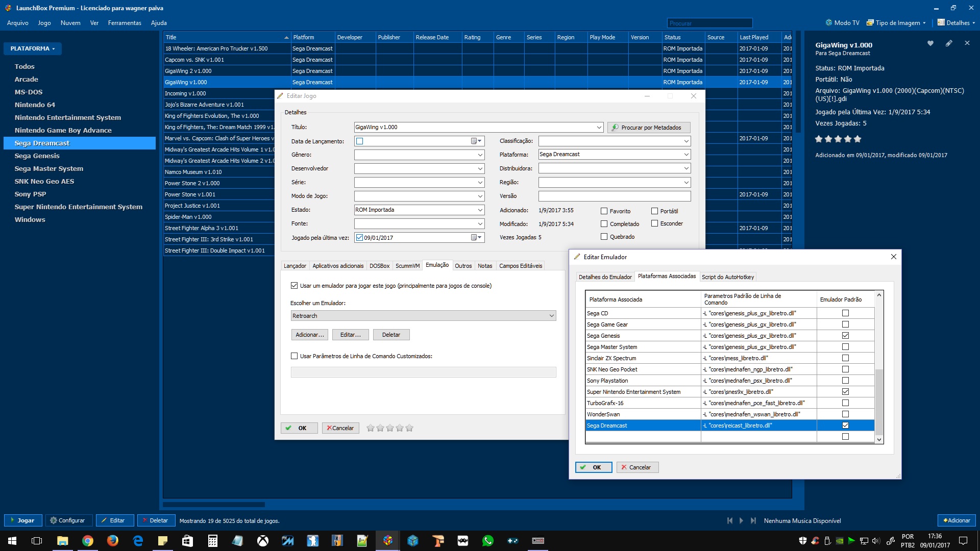The height and width of the screenshot is (551, 980).
Task: Play background music
Action: 742,520
